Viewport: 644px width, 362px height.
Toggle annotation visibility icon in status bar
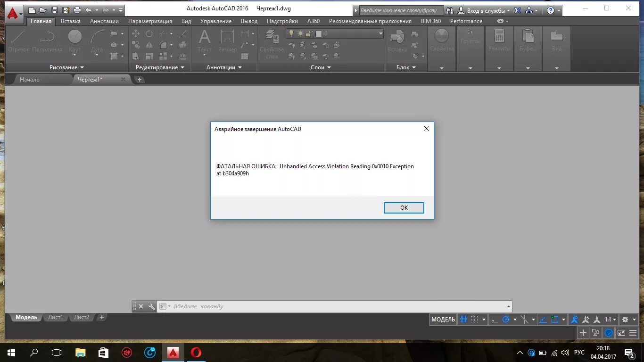click(574, 320)
